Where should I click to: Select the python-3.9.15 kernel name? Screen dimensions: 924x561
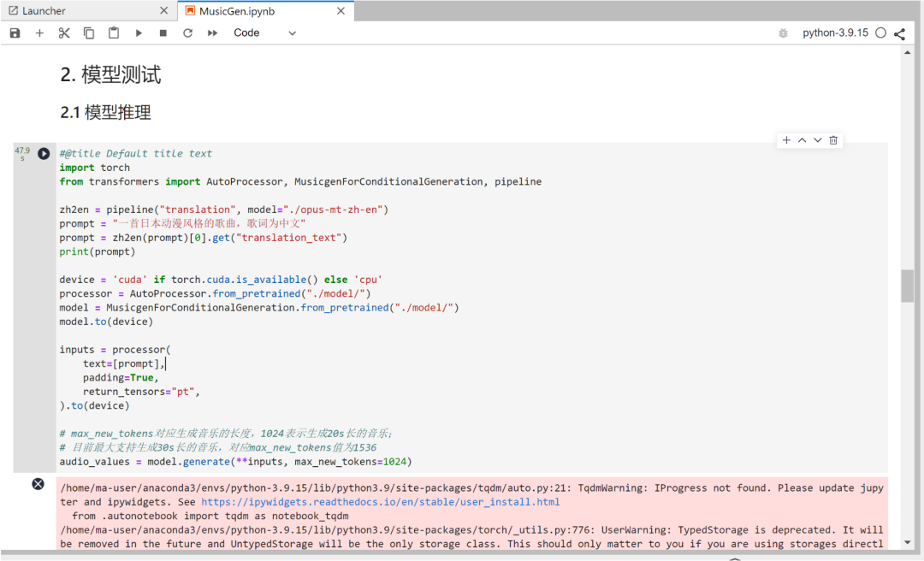coord(835,33)
